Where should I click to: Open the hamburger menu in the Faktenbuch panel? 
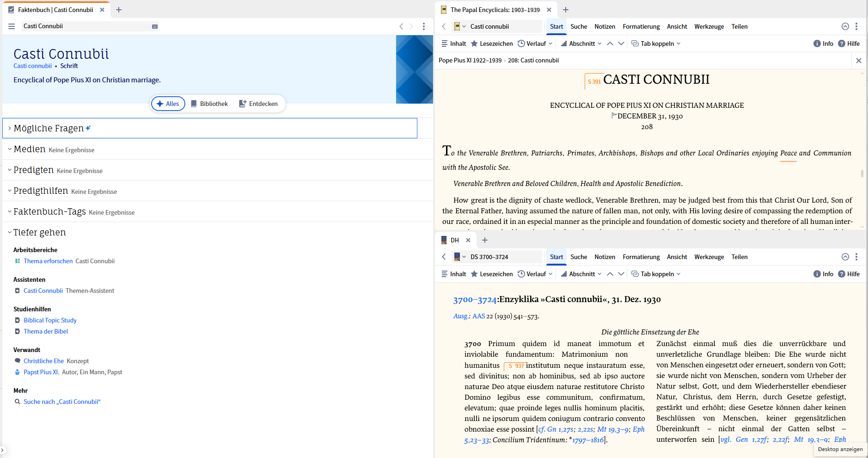coord(12,26)
